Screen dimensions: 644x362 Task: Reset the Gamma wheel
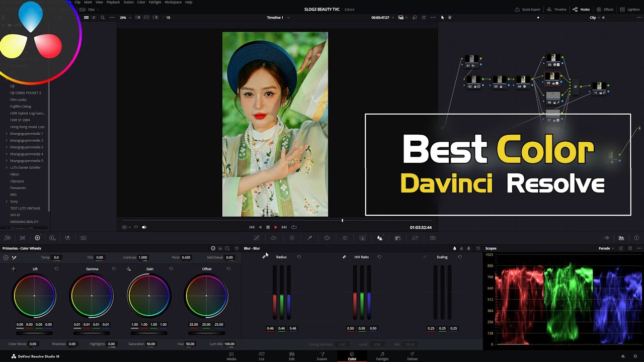click(114, 269)
